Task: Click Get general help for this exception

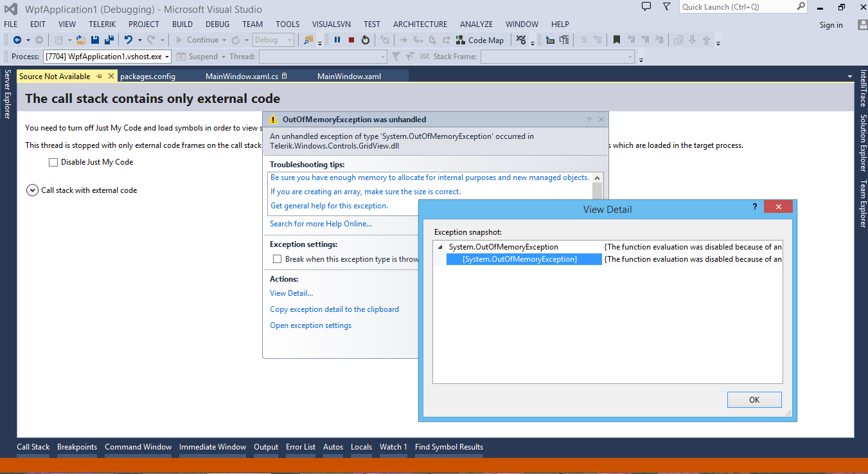Action: (329, 206)
